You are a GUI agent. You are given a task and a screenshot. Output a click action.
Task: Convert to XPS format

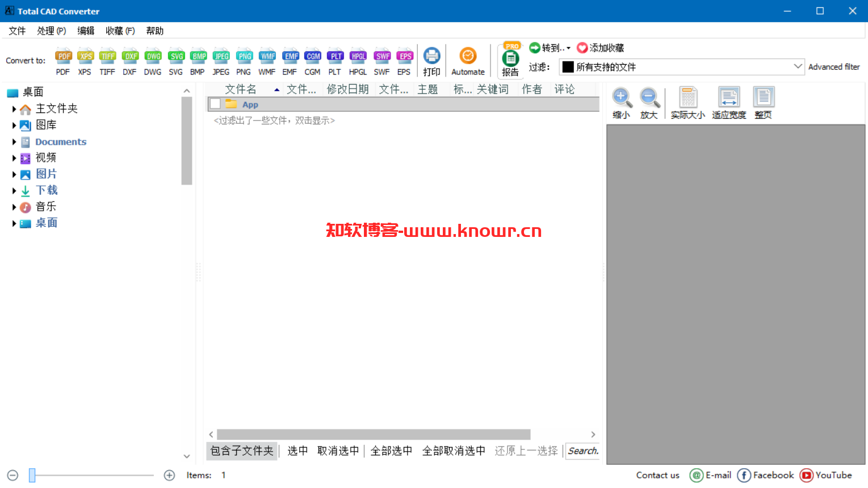(85, 61)
